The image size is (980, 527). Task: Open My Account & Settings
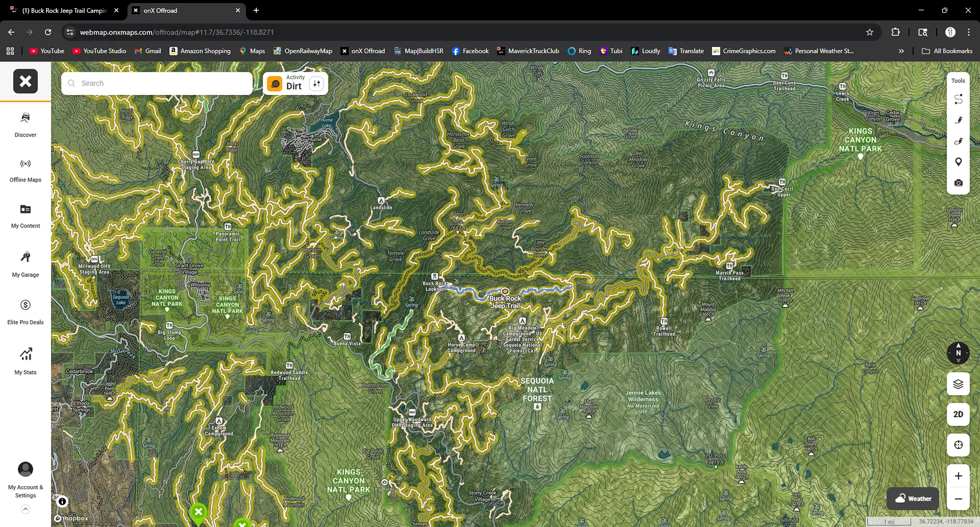pos(25,480)
